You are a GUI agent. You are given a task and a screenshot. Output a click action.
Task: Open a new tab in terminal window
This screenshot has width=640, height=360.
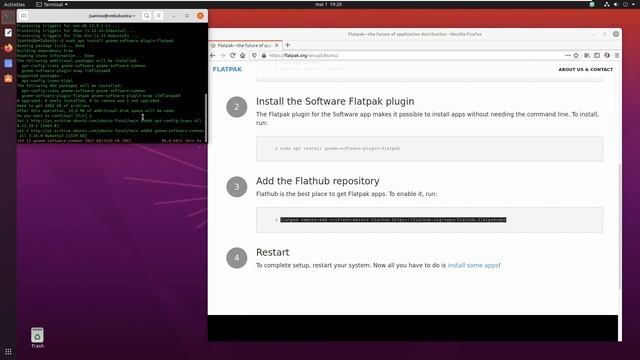pos(24,16)
